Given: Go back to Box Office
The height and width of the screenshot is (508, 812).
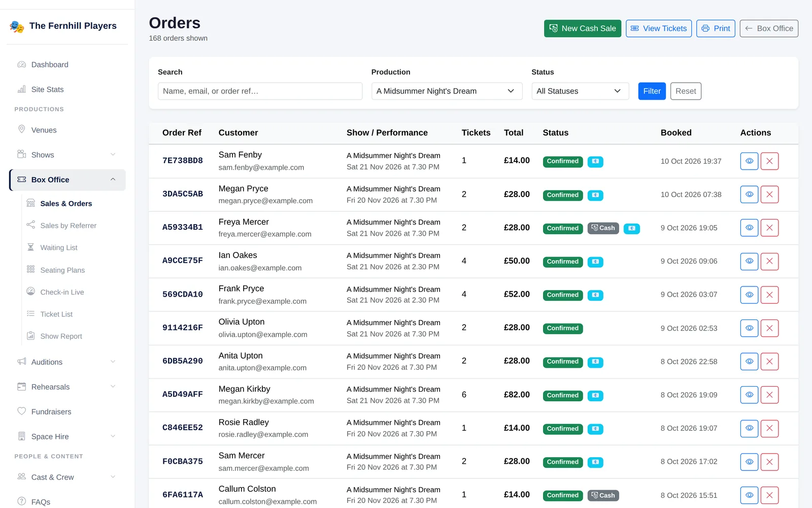Looking at the screenshot, I should (769, 28).
